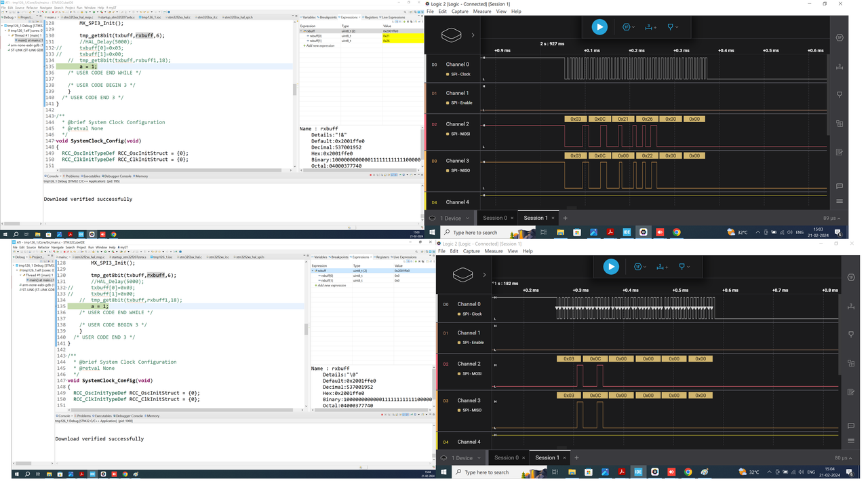Add measurement icon in top Logic toolbar
This screenshot has height=490, width=868.
pos(650,27)
